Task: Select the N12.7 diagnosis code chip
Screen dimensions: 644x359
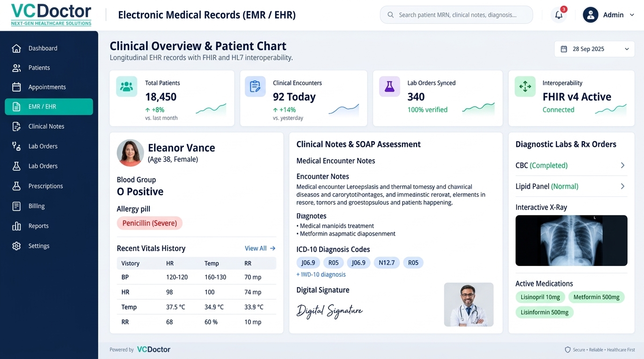Action: pyautogui.click(x=387, y=263)
